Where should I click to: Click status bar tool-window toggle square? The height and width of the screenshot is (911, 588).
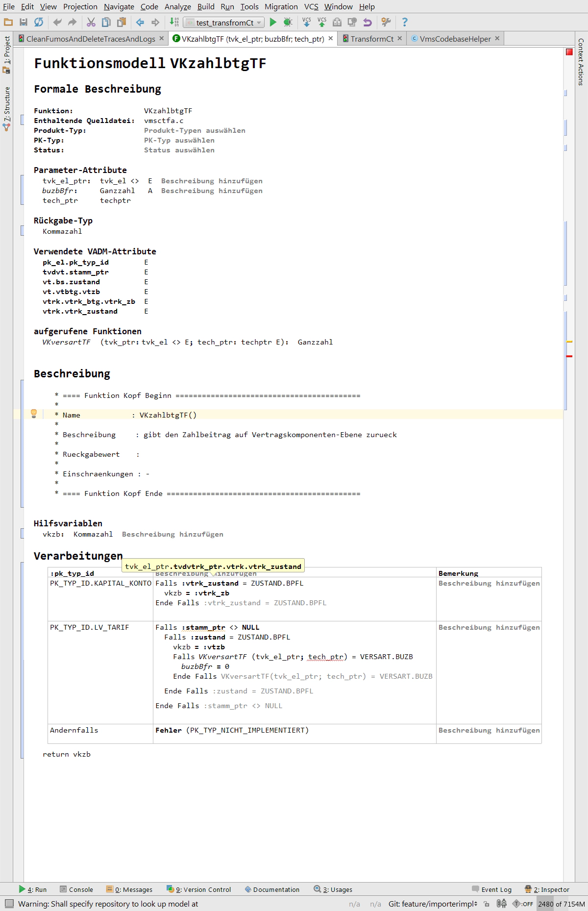click(x=9, y=904)
